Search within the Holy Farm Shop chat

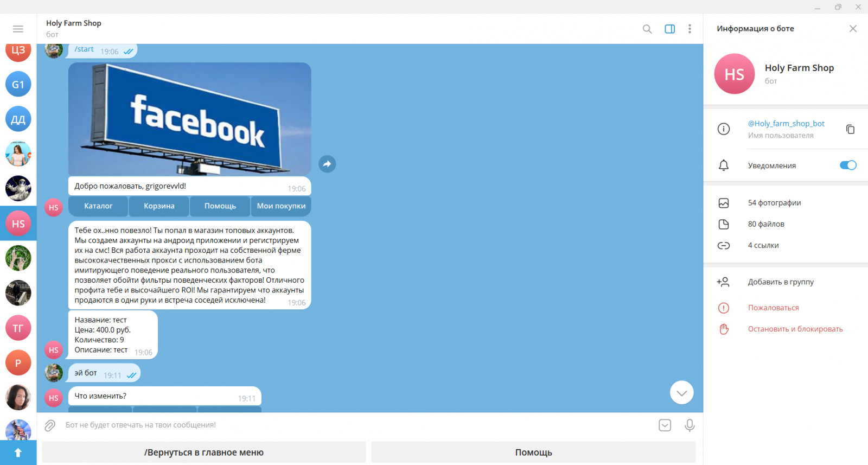(x=647, y=29)
